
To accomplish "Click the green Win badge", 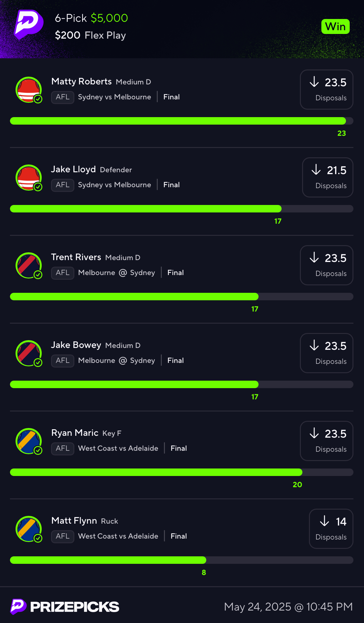I will [335, 26].
